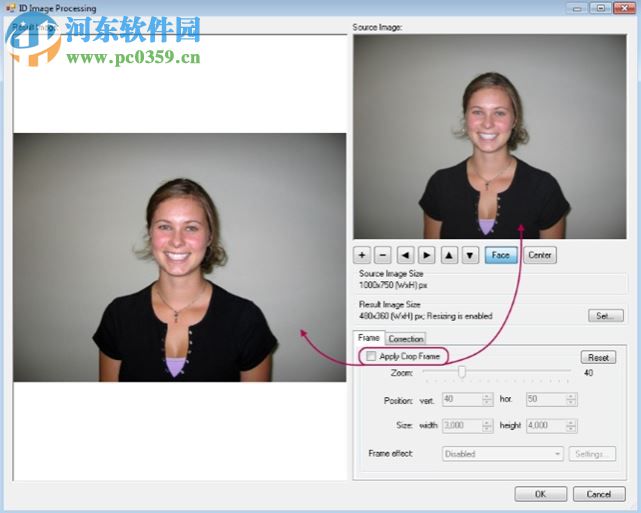
Task: Click vertical position spinner arrows
Action: coord(487,399)
